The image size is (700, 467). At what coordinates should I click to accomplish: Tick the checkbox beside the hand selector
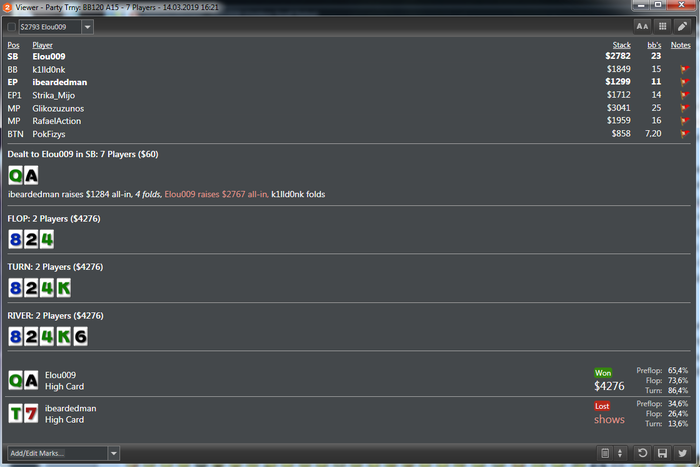coord(12,27)
